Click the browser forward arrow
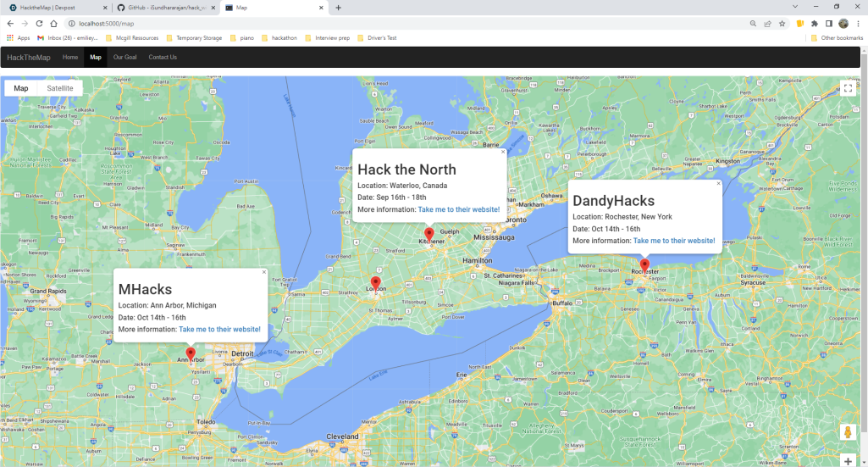The image size is (868, 467). tap(25, 23)
